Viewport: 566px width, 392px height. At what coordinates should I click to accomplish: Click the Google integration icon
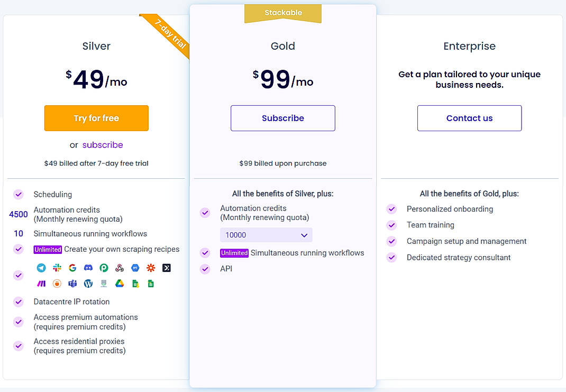pos(72,268)
